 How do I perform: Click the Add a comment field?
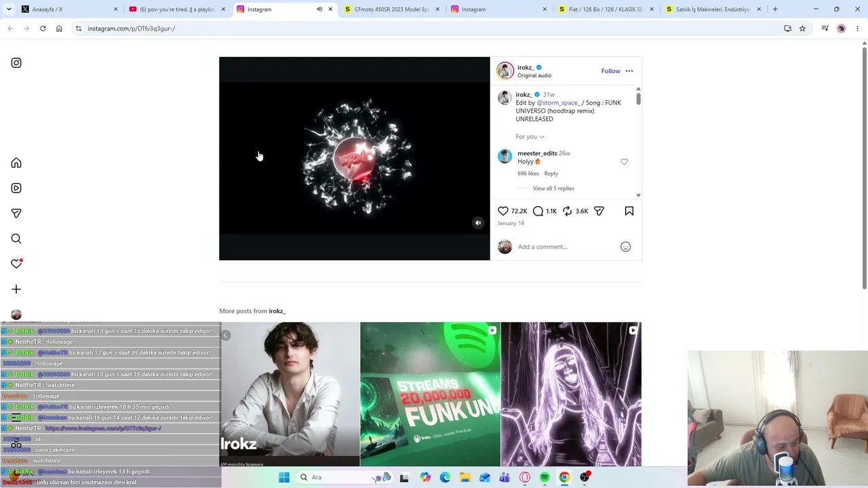tap(566, 247)
